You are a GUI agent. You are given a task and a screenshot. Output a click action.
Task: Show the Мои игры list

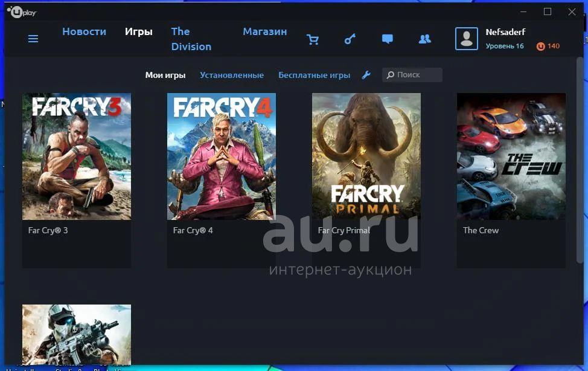(x=165, y=75)
